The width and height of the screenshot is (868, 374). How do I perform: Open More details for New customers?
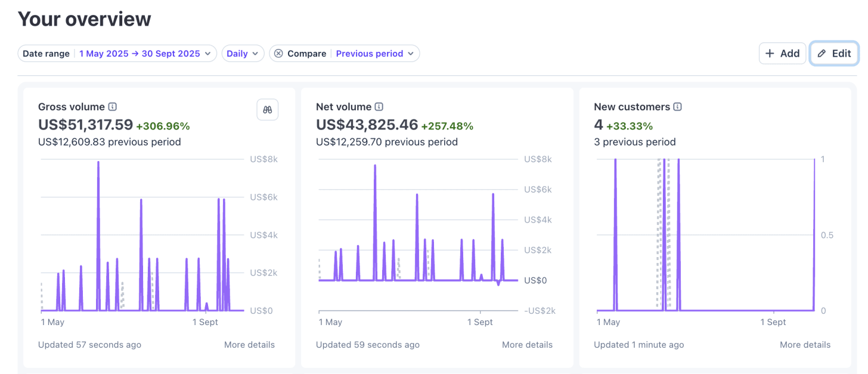(x=805, y=345)
